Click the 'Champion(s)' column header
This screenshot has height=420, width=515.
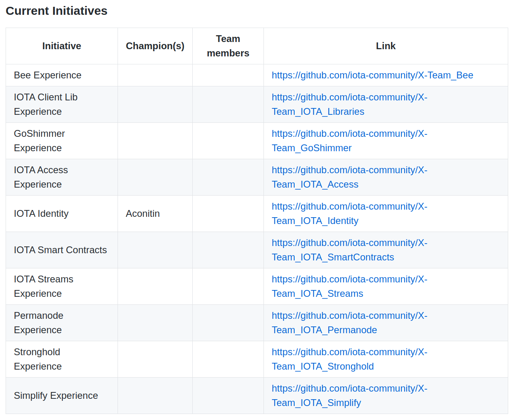(155, 46)
